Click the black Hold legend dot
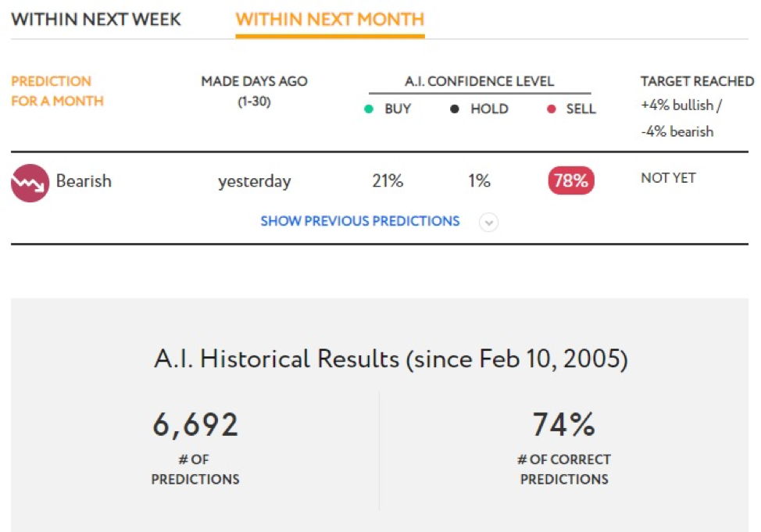This screenshot has width=761, height=532. pyautogui.click(x=454, y=109)
